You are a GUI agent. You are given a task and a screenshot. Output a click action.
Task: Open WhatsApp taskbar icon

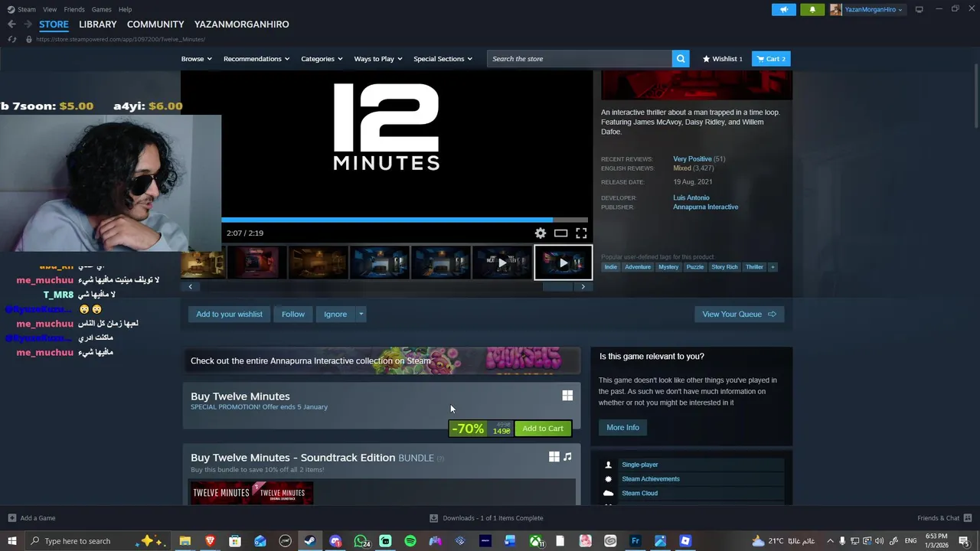coord(361,541)
